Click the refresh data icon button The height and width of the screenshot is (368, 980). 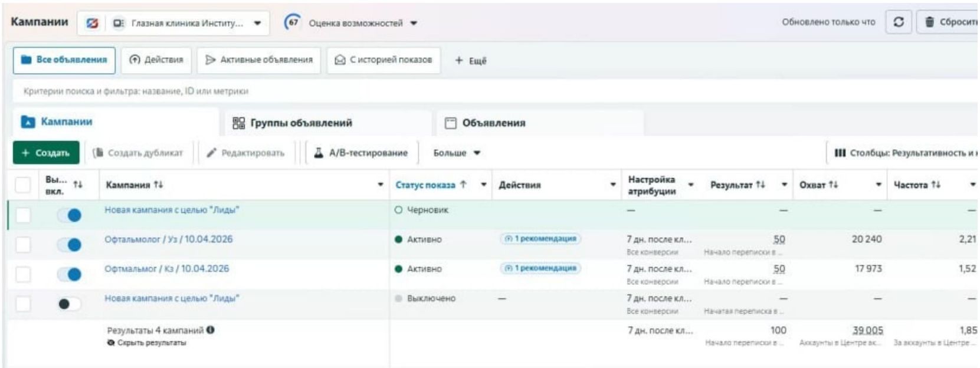(899, 22)
